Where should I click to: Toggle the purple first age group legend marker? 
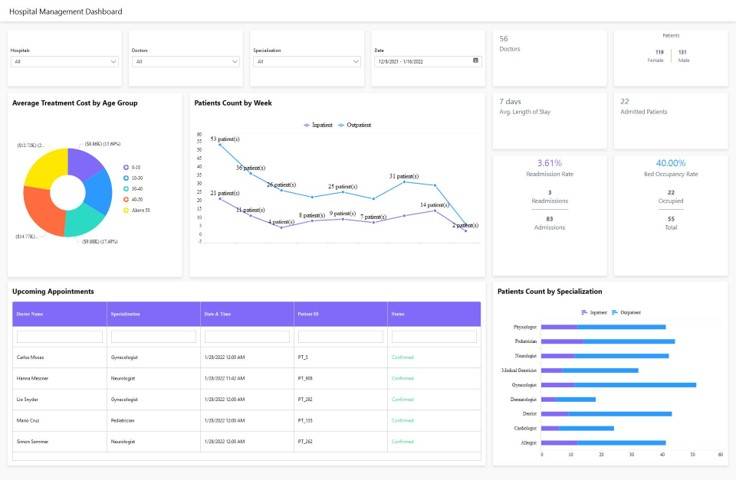(x=126, y=168)
